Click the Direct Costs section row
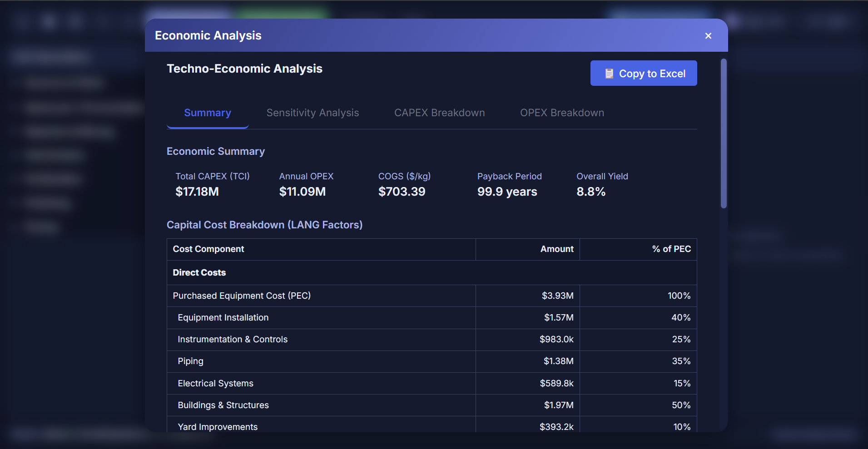Image resolution: width=868 pixels, height=449 pixels. click(432, 273)
